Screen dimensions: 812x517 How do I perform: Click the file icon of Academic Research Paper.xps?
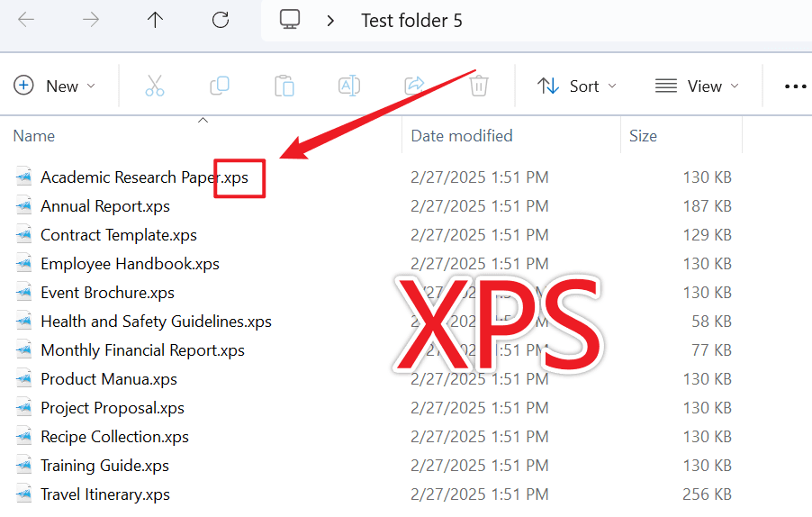(x=23, y=177)
